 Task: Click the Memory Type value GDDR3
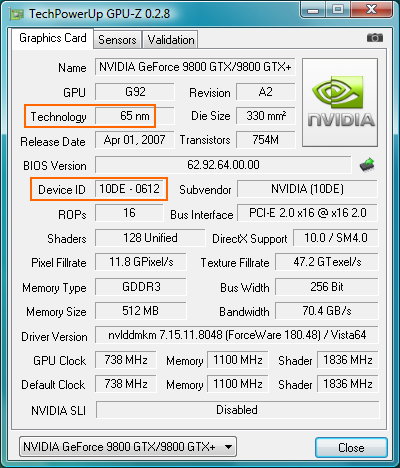click(x=141, y=287)
